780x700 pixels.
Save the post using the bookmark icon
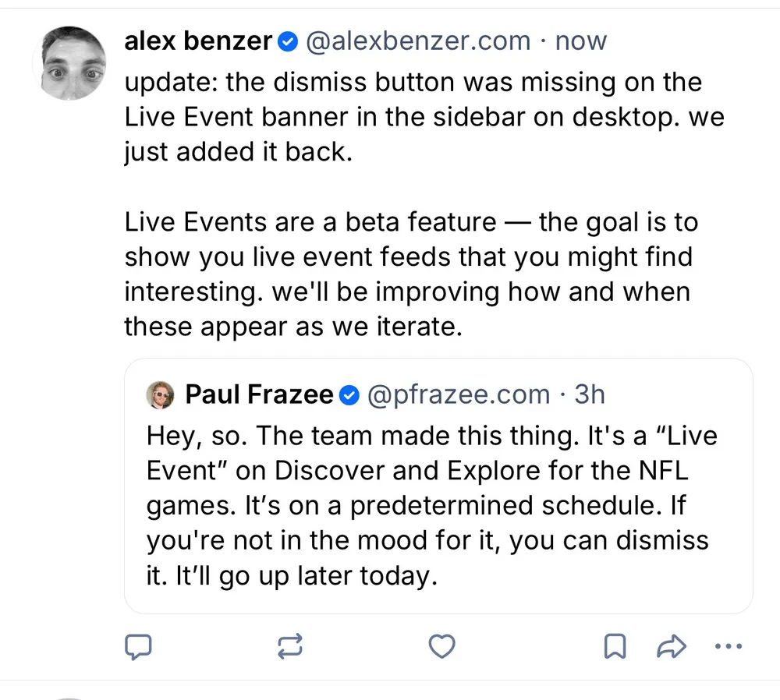click(x=615, y=645)
